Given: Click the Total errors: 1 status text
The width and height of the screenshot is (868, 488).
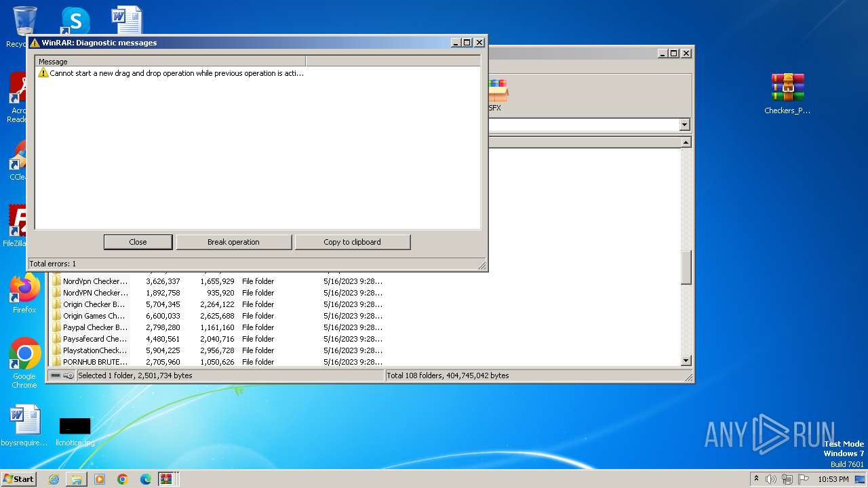Looking at the screenshot, I should coord(53,264).
